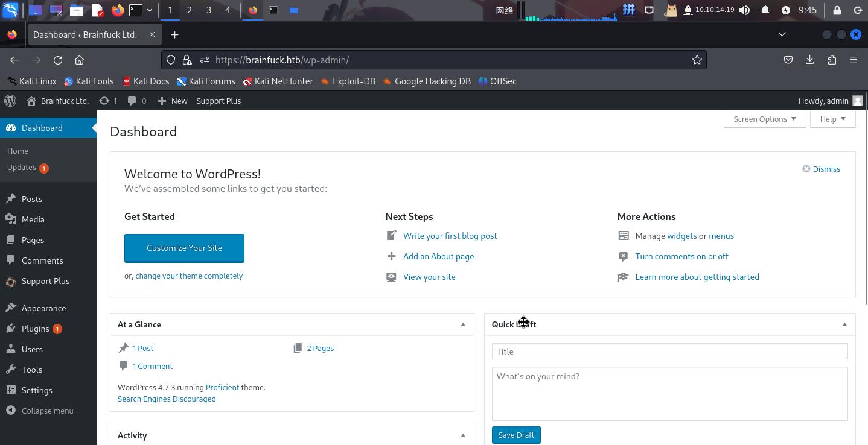Open the 'View your site' link
The image size is (868, 445).
429,277
